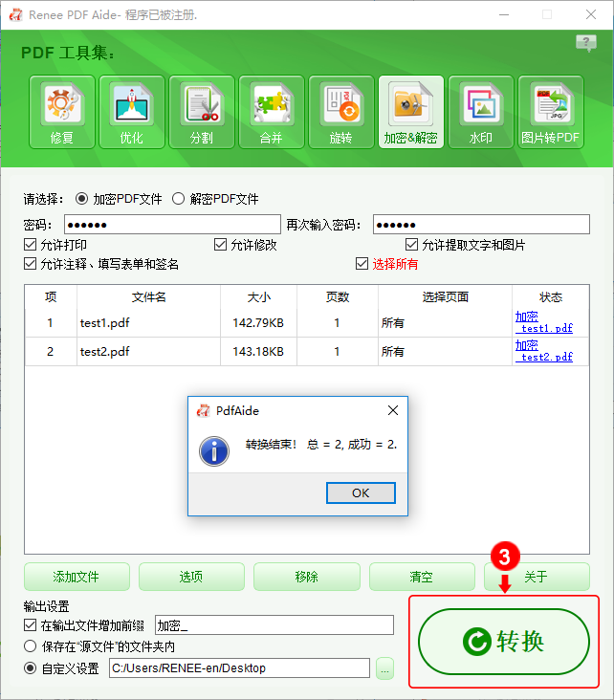Click the 项 column header

(51, 296)
